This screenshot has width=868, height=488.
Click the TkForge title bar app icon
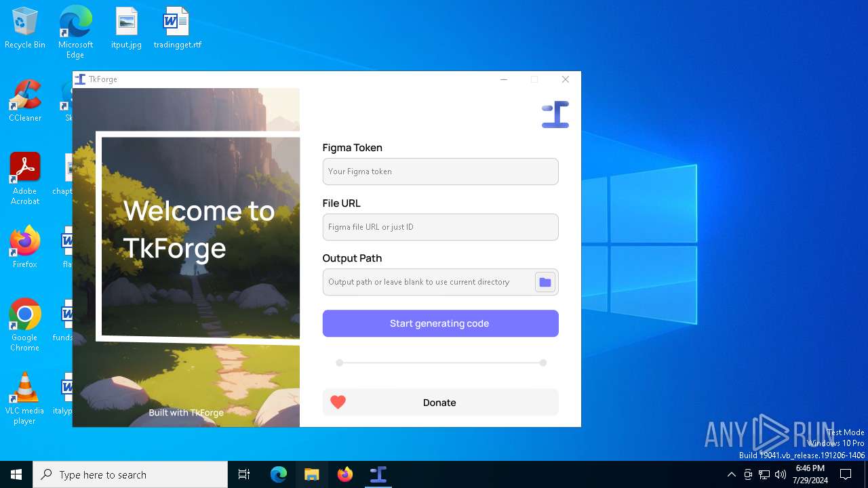(80, 79)
